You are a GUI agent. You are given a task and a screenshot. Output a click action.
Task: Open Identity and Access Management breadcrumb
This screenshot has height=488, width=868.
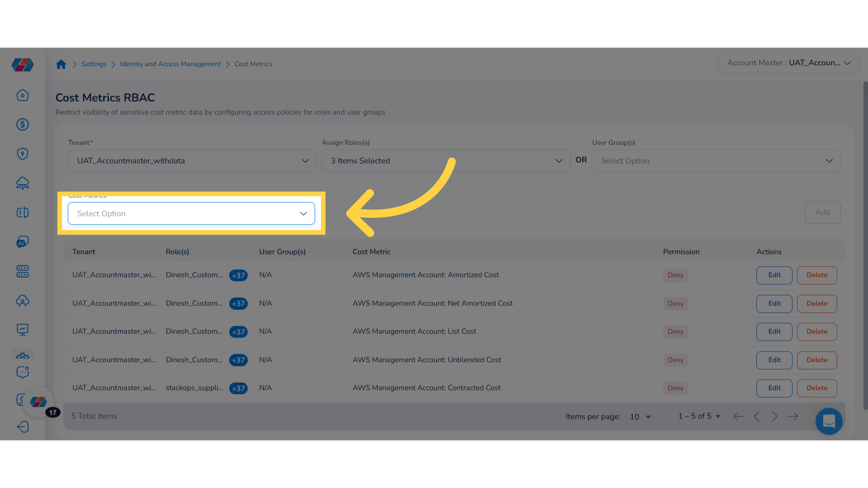coord(170,64)
